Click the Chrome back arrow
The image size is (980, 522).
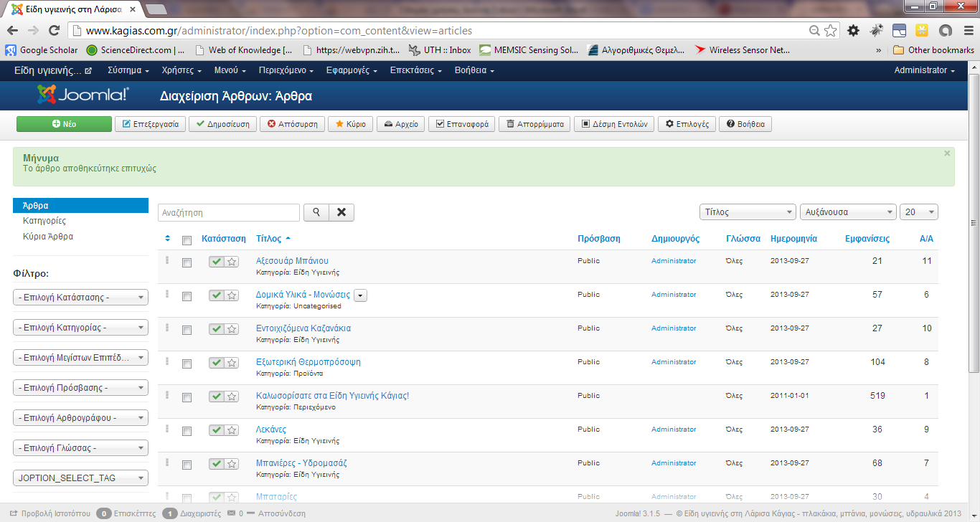(x=12, y=31)
